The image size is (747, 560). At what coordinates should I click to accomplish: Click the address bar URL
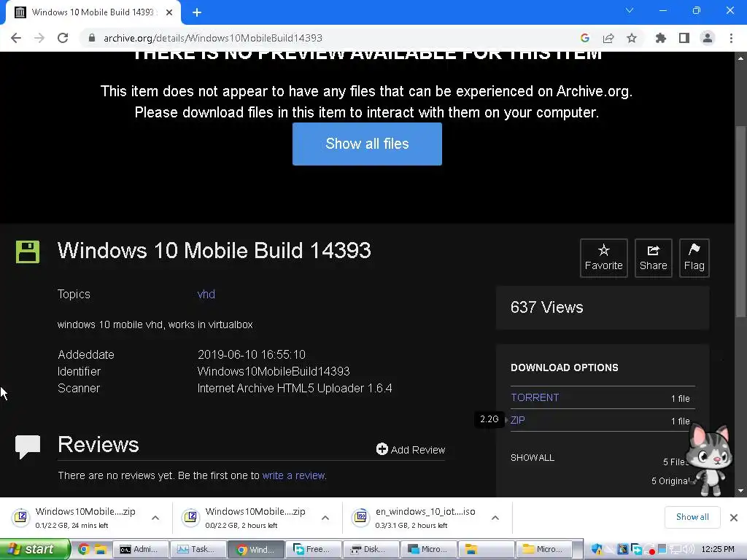(x=213, y=38)
